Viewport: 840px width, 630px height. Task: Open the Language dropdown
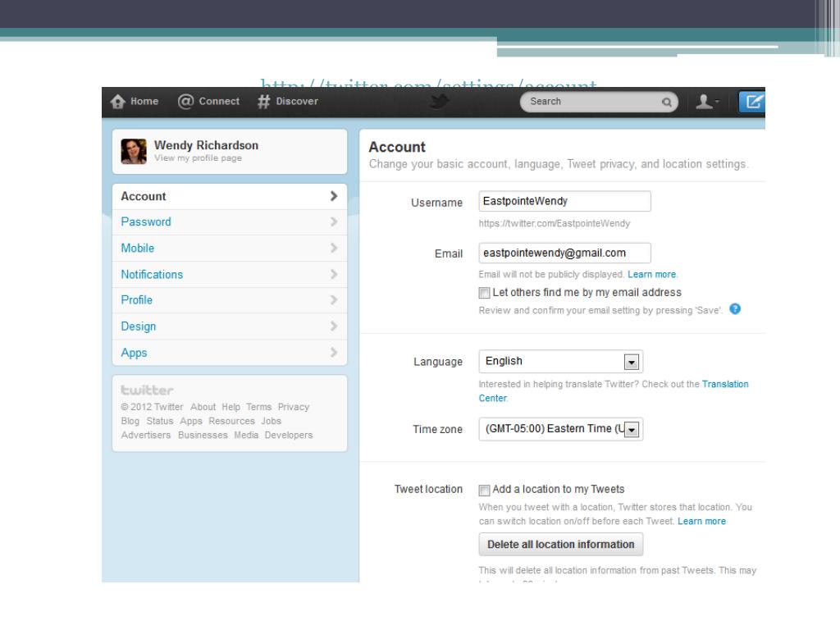[x=561, y=362]
